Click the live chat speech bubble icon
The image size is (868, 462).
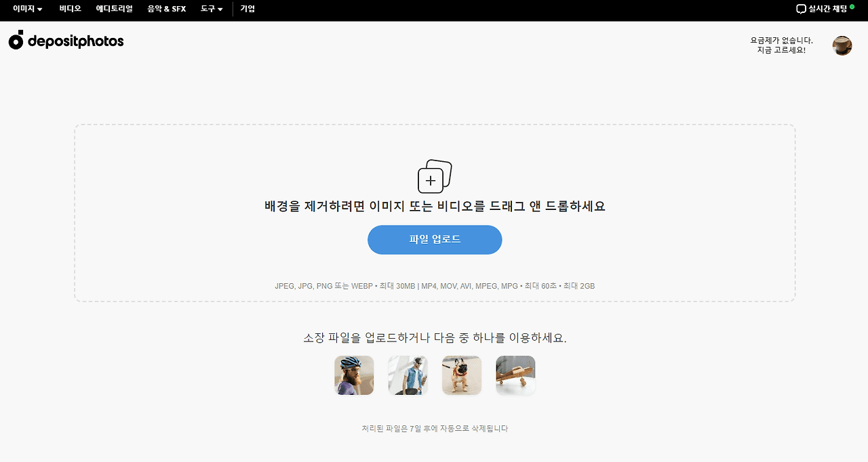click(801, 9)
